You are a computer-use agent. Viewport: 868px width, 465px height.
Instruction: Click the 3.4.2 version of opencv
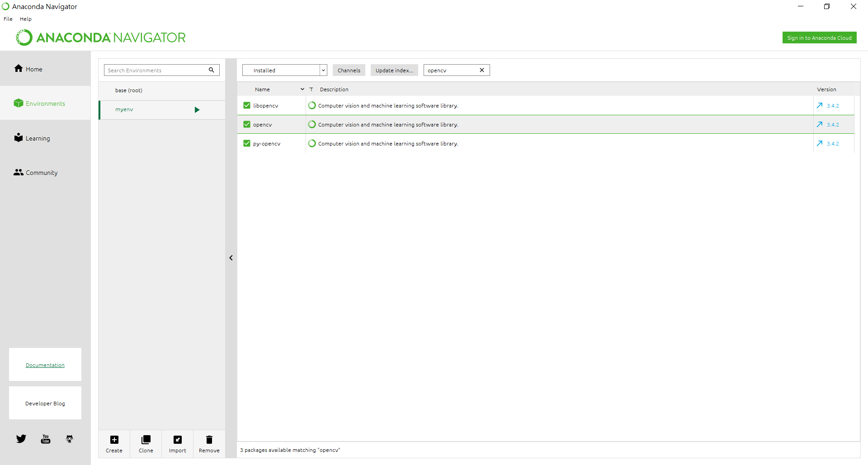click(x=833, y=125)
